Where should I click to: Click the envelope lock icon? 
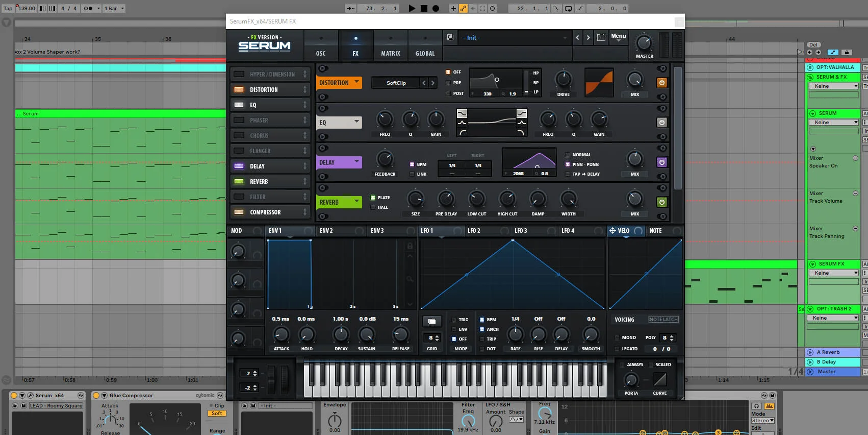[410, 246]
